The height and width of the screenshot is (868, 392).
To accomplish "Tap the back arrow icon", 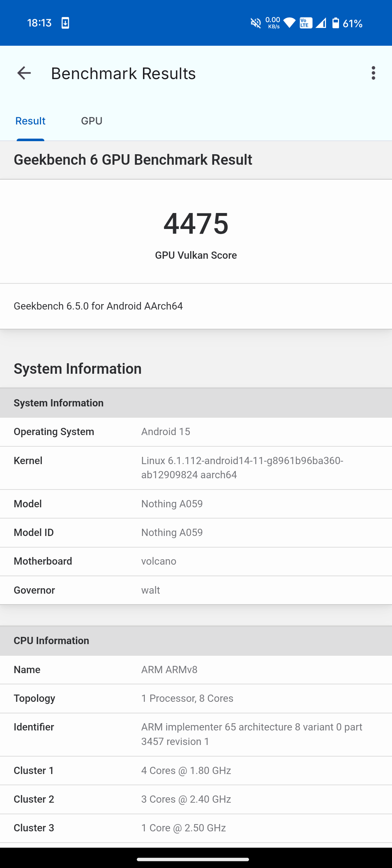I will tap(24, 73).
